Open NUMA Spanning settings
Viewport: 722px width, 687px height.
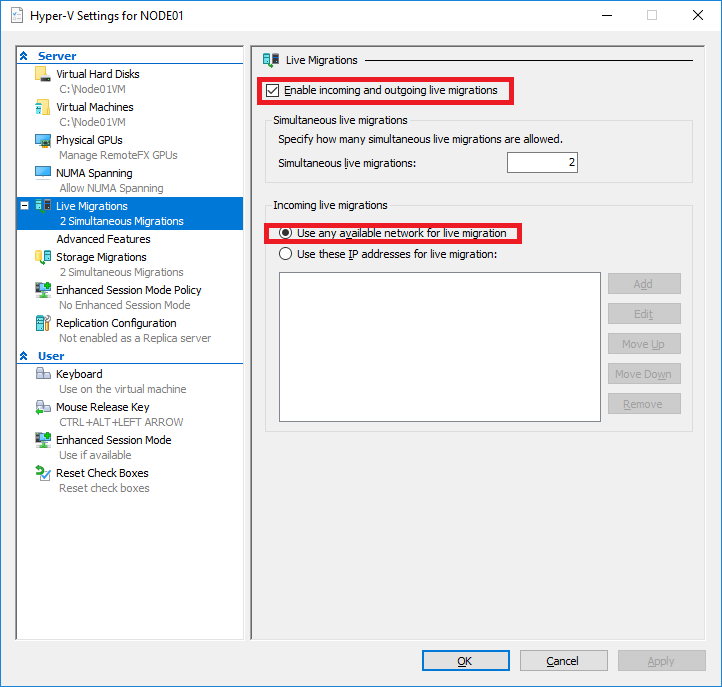coord(94,173)
